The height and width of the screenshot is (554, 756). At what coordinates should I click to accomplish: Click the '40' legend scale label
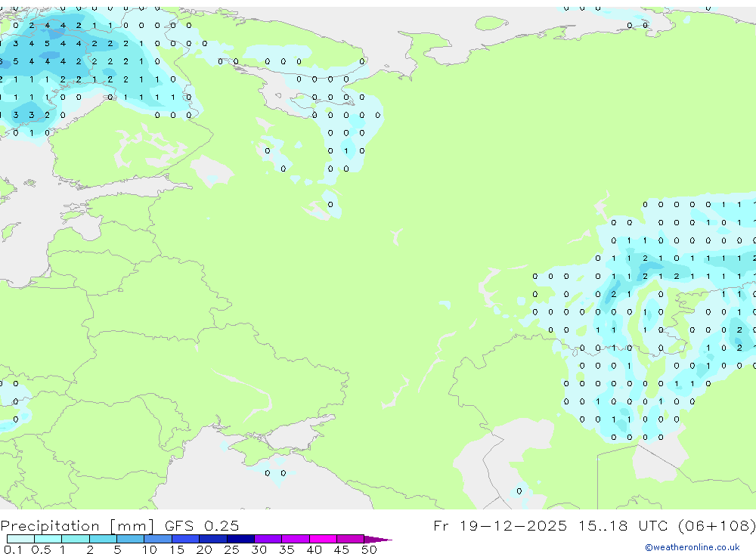[314, 549]
